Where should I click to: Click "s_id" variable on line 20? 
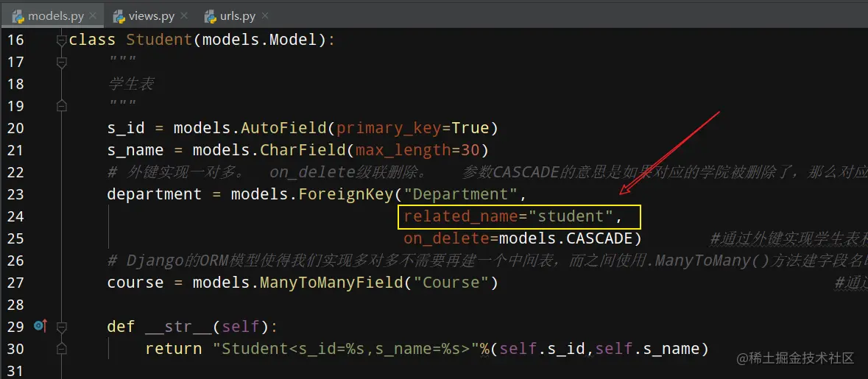(x=126, y=128)
